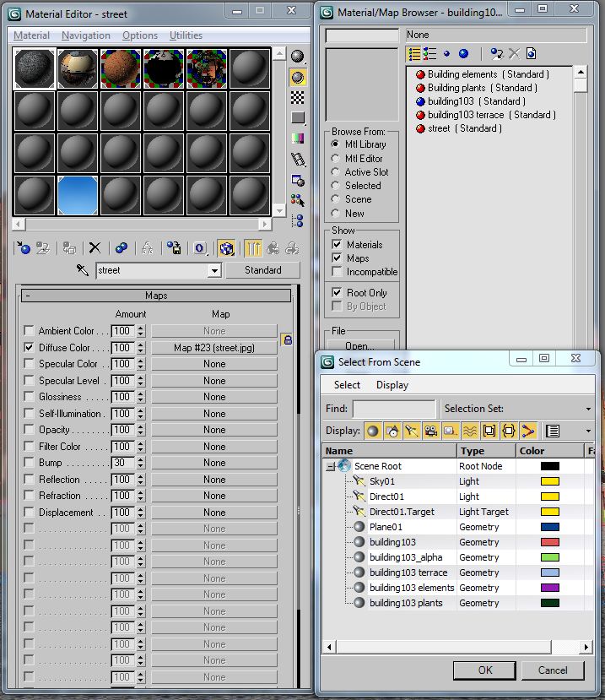Image resolution: width=605 pixels, height=700 pixels.
Task: Open the Display menu in Select From Scene
Action: (392, 385)
